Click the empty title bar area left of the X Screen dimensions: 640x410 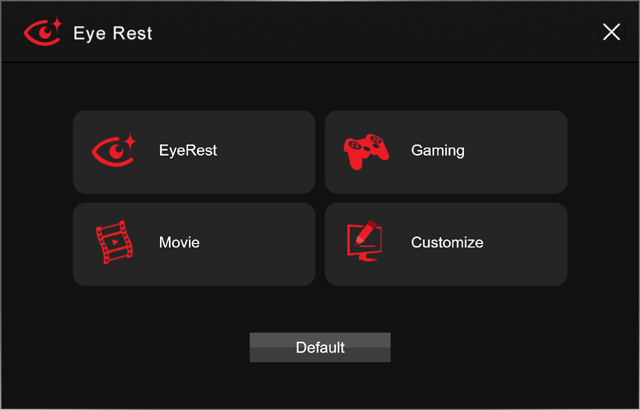click(400, 32)
